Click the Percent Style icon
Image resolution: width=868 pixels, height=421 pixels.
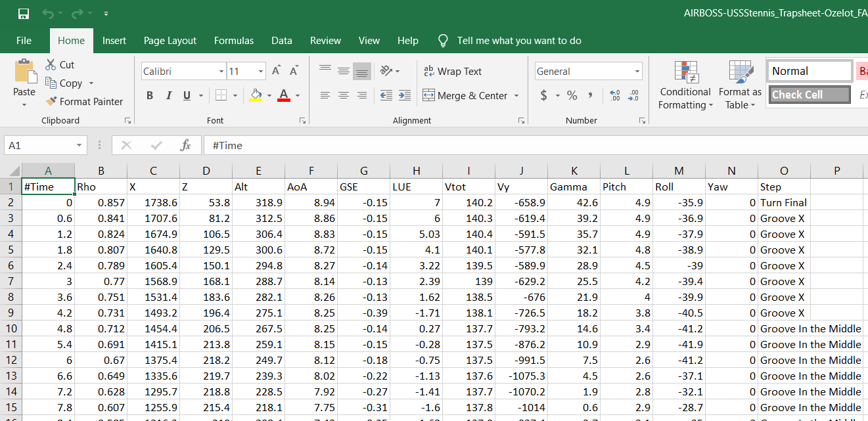572,96
